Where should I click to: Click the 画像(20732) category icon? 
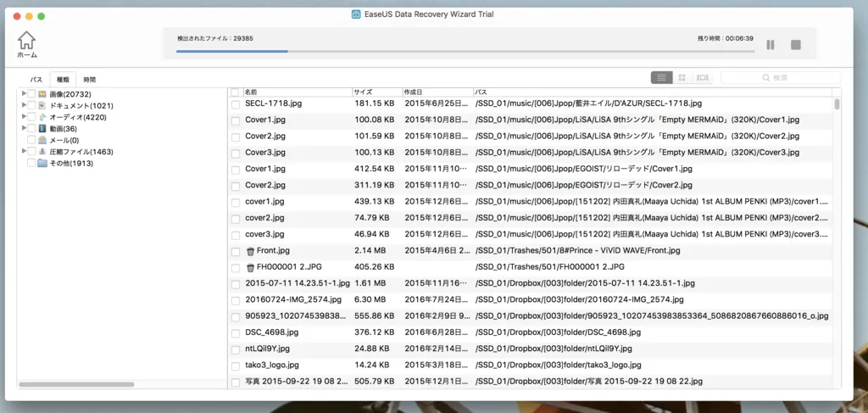(x=42, y=94)
